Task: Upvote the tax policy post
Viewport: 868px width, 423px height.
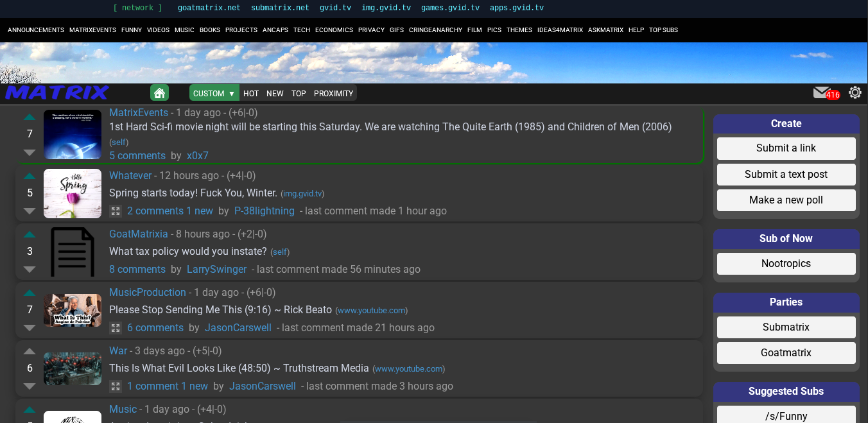Action: [x=30, y=234]
